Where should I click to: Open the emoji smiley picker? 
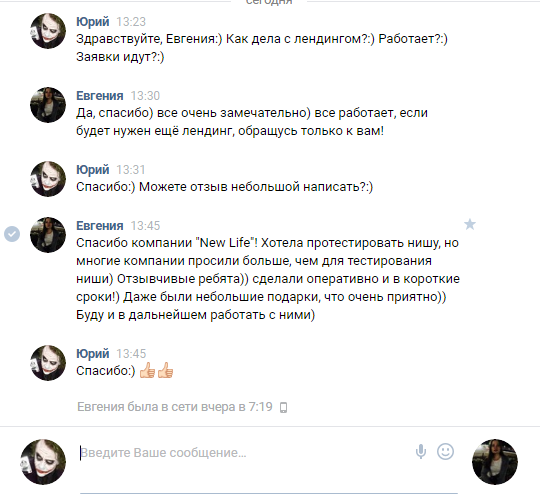click(x=445, y=451)
